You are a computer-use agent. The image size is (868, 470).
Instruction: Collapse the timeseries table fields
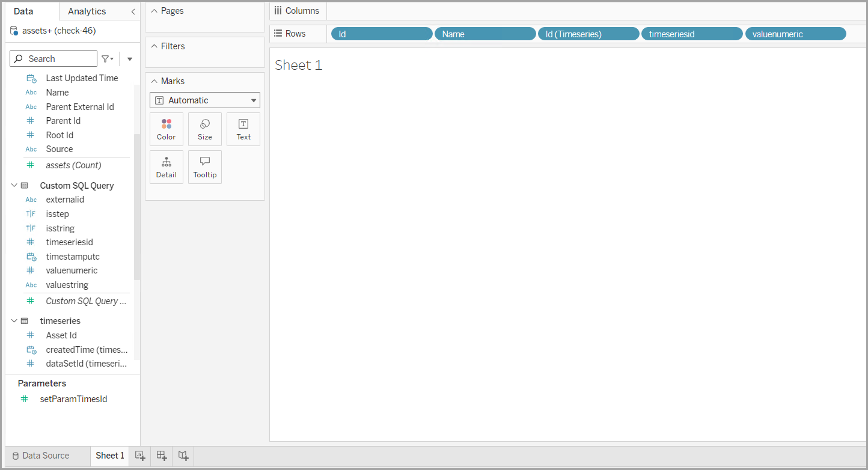[14, 321]
